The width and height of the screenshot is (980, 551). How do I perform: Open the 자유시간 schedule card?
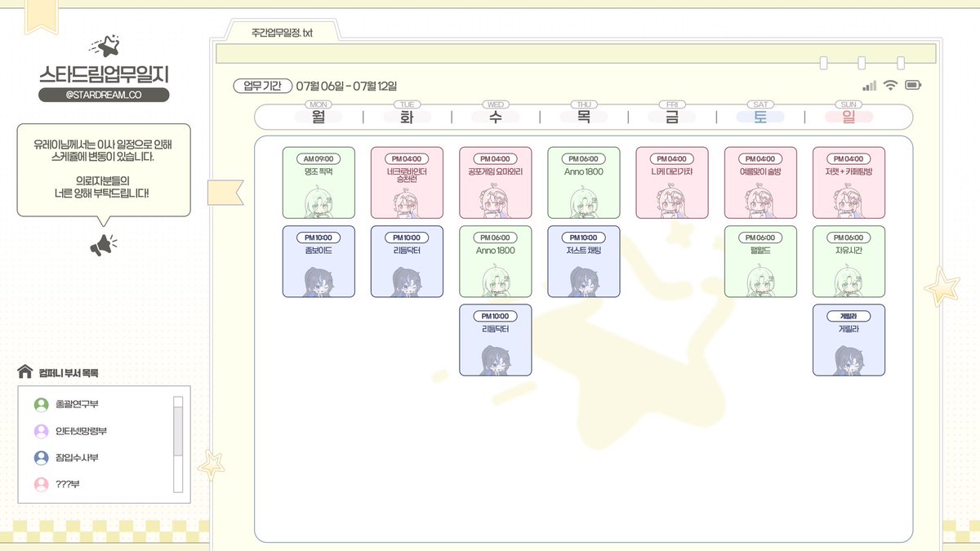point(849,261)
